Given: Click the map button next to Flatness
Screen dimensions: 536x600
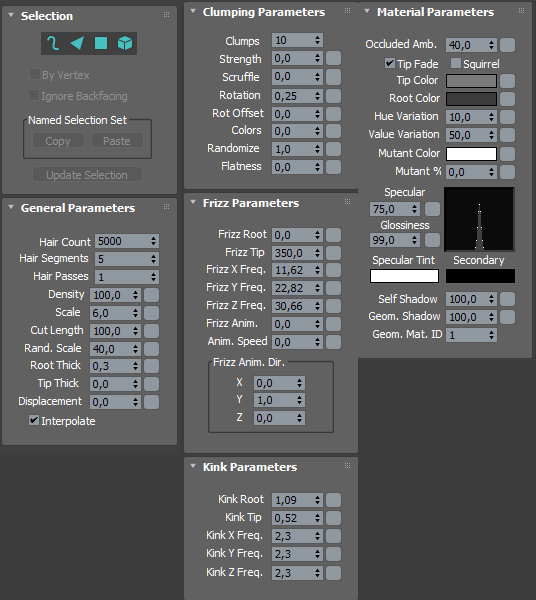Looking at the screenshot, I should click(334, 167).
